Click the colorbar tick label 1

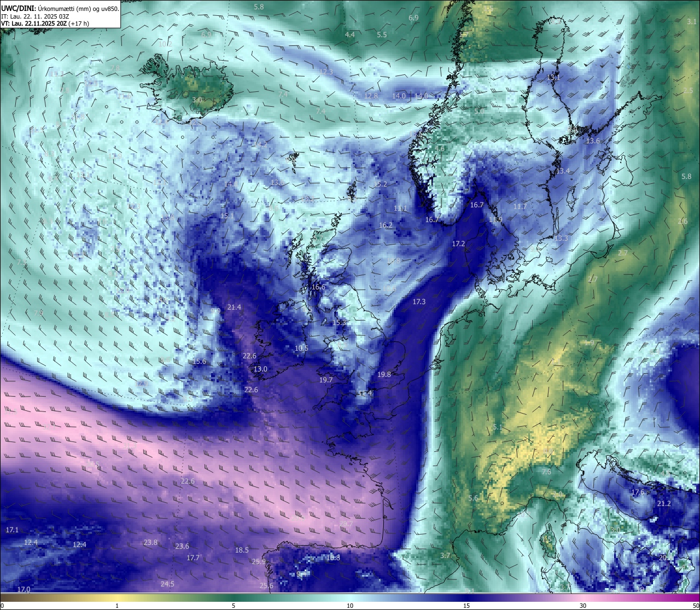[117, 606]
